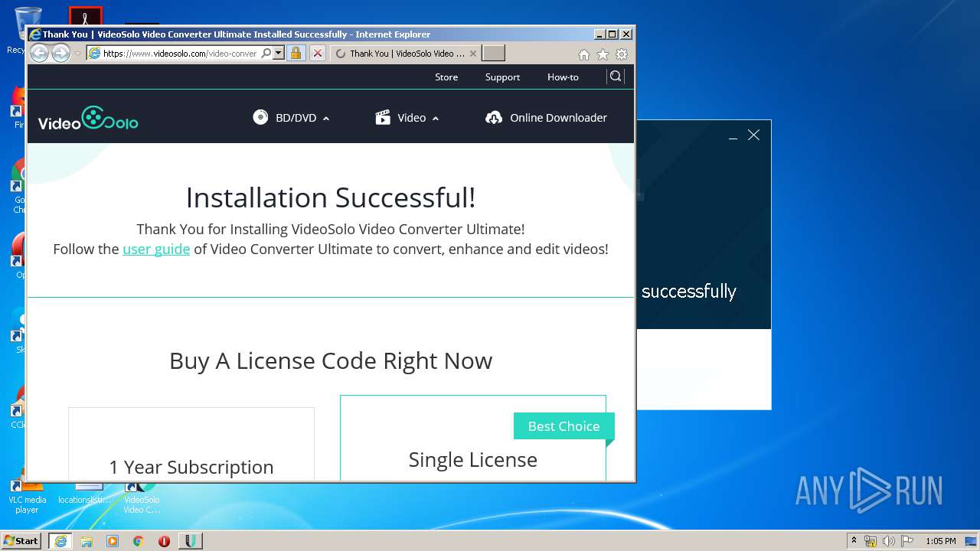Click the Video clapperboard icon
Image resolution: width=980 pixels, height=551 pixels.
(x=383, y=117)
